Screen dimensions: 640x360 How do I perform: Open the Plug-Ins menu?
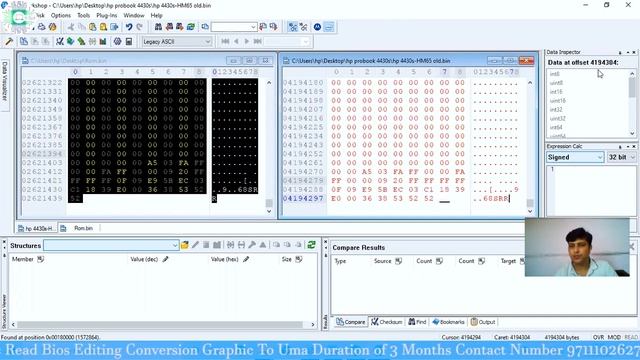coord(107,15)
